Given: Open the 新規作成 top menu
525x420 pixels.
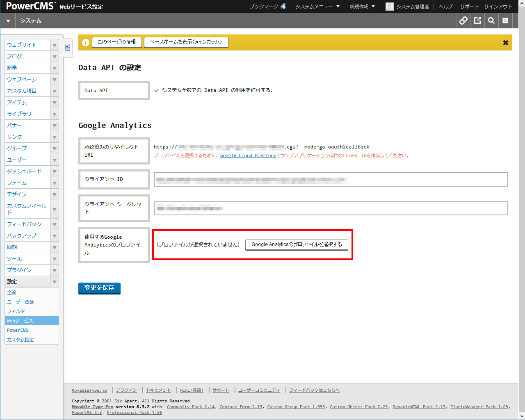Looking at the screenshot, I should click(x=362, y=7).
